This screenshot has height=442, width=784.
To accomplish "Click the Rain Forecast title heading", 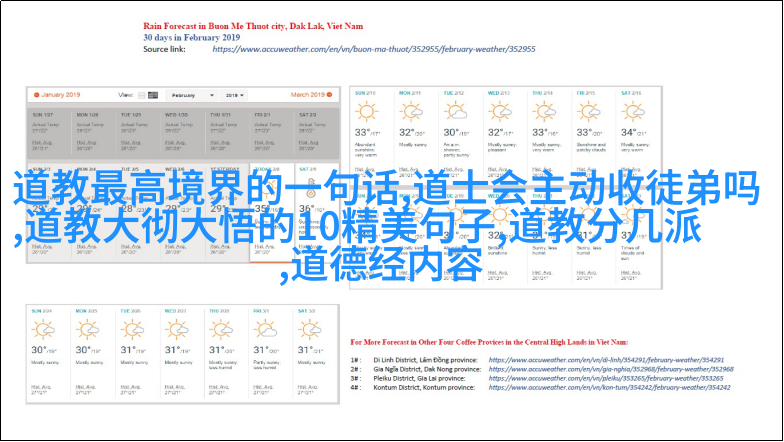I will point(253,26).
